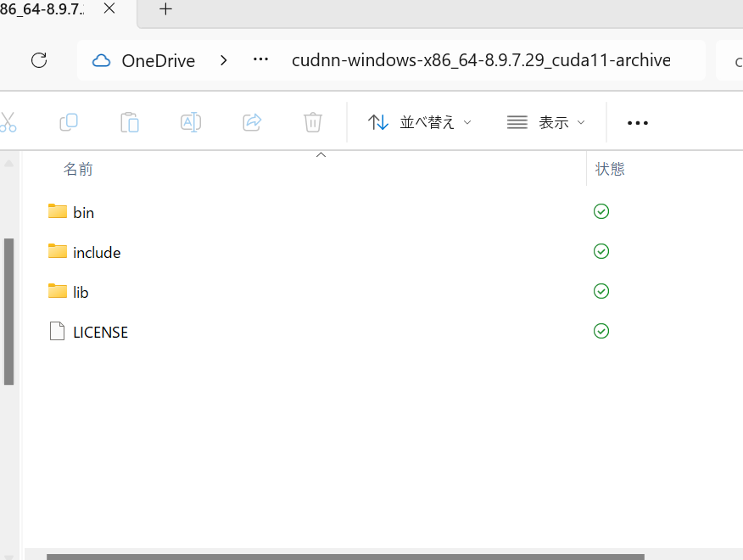Click the horizontal scrollbar at the bottom
This screenshot has width=743, height=560.
click(345, 557)
